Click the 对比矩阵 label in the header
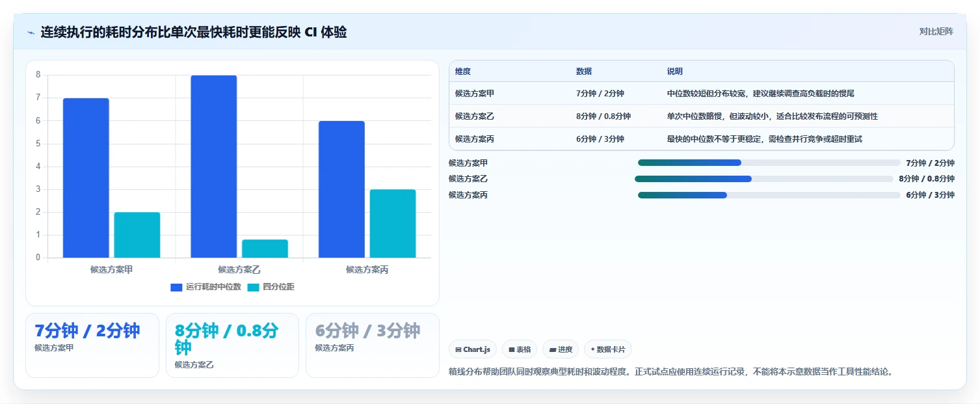Screen dimensions: 980x404 click(936, 31)
